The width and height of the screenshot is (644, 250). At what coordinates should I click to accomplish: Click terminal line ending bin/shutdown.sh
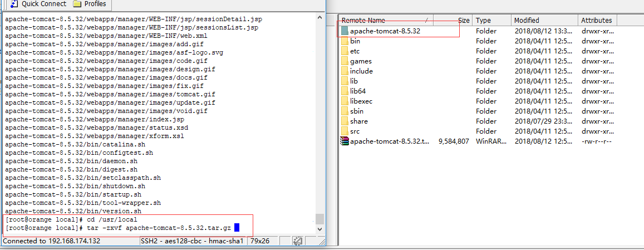pos(75,187)
